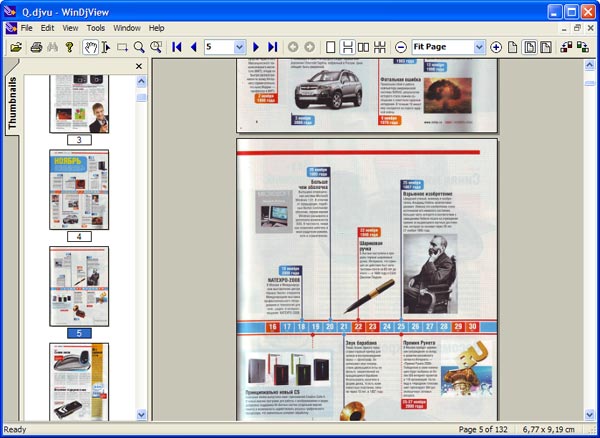Select the Hand drag tool
This screenshot has height=438, width=600.
click(x=90, y=47)
